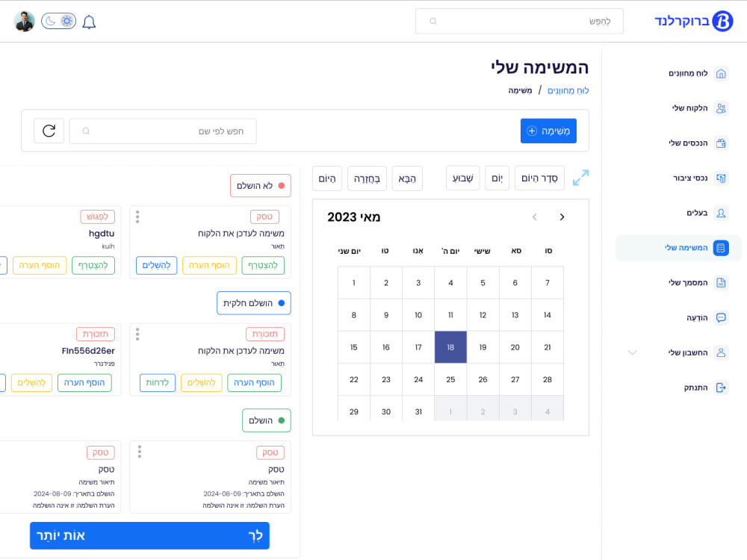Viewport: 747px width, 560px height.
Task: Click the blue load more button
Action: point(149,535)
